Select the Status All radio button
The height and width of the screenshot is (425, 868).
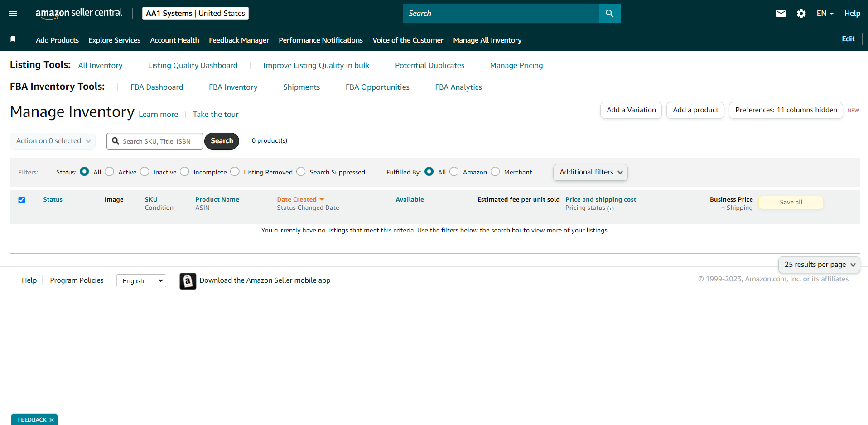pos(84,172)
